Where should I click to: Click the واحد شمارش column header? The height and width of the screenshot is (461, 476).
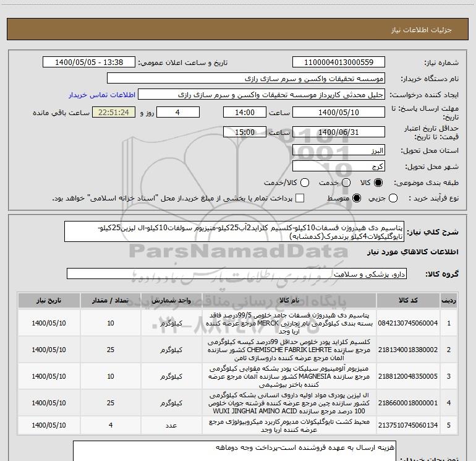coord(171,300)
